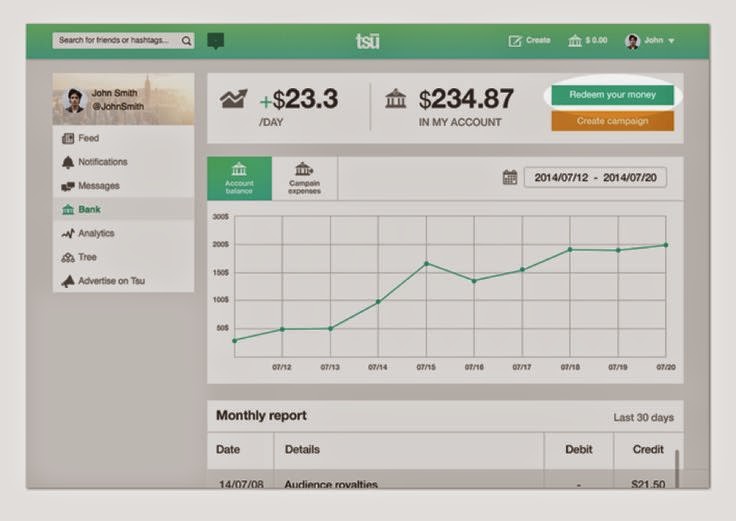Open the chat bubble icon in header

(215, 41)
